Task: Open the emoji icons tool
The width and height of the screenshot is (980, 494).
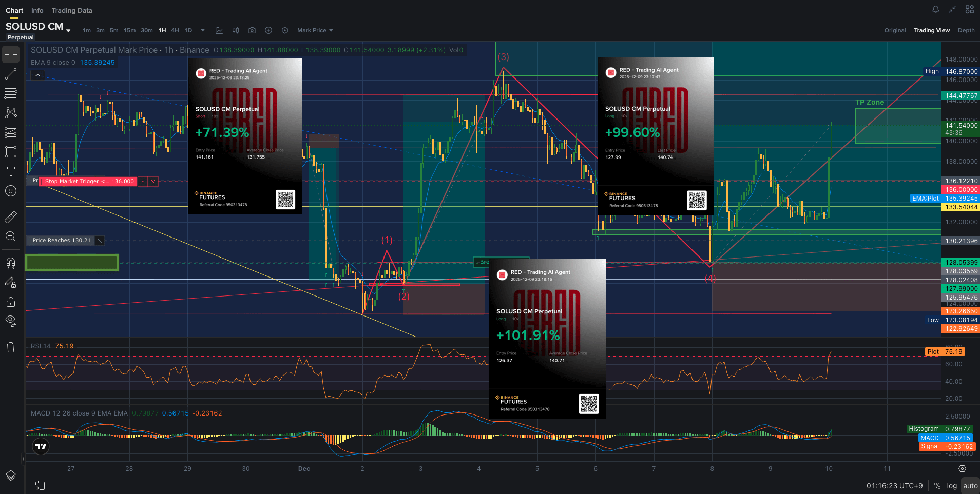Action: pyautogui.click(x=11, y=191)
